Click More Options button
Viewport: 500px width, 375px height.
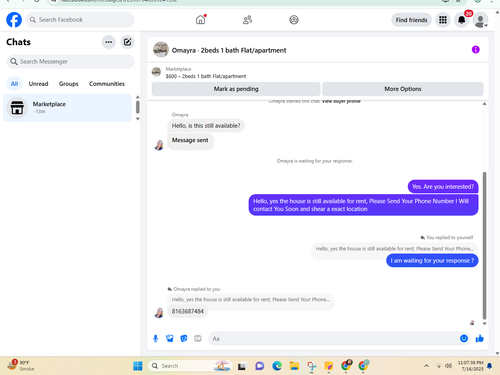tap(403, 89)
